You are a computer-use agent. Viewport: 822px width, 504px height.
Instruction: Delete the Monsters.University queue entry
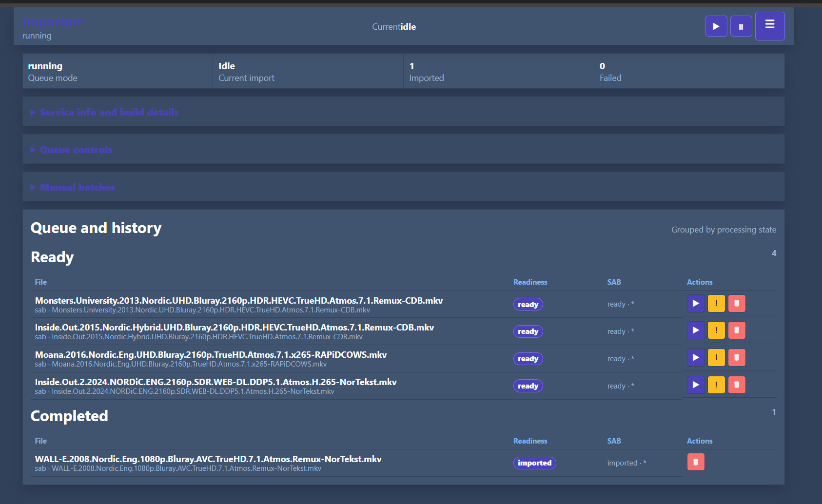point(737,303)
